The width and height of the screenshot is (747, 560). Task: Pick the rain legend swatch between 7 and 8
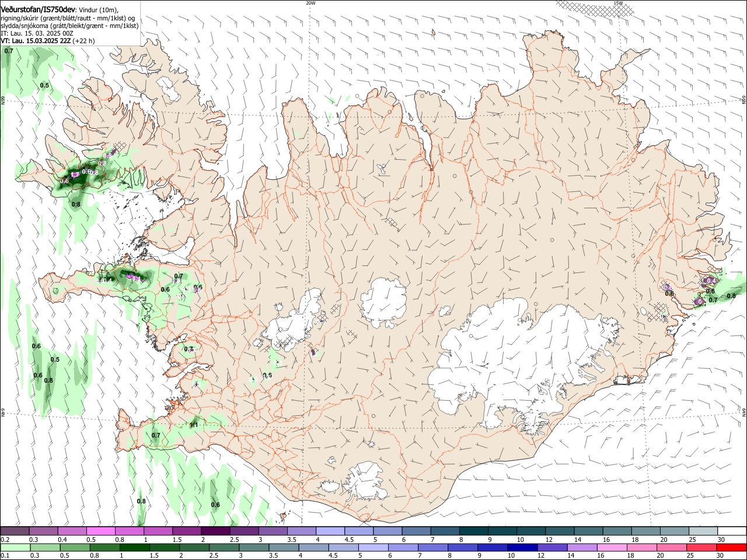point(433,547)
